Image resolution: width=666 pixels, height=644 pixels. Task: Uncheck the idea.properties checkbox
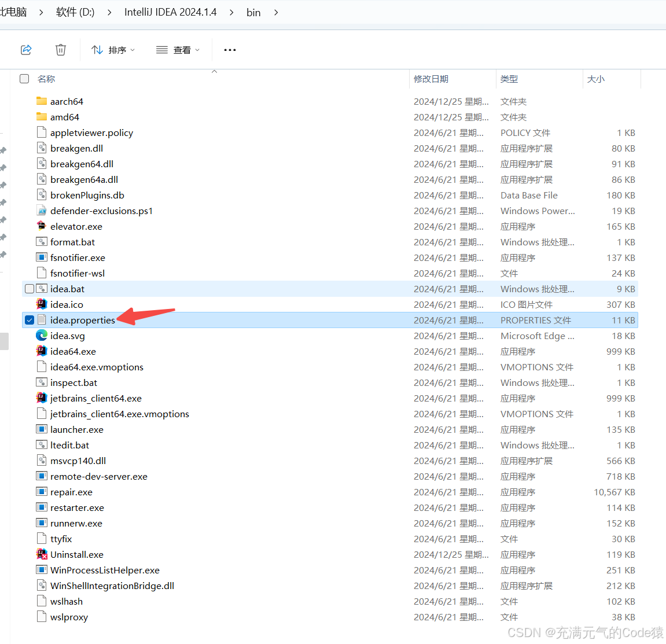click(30, 320)
